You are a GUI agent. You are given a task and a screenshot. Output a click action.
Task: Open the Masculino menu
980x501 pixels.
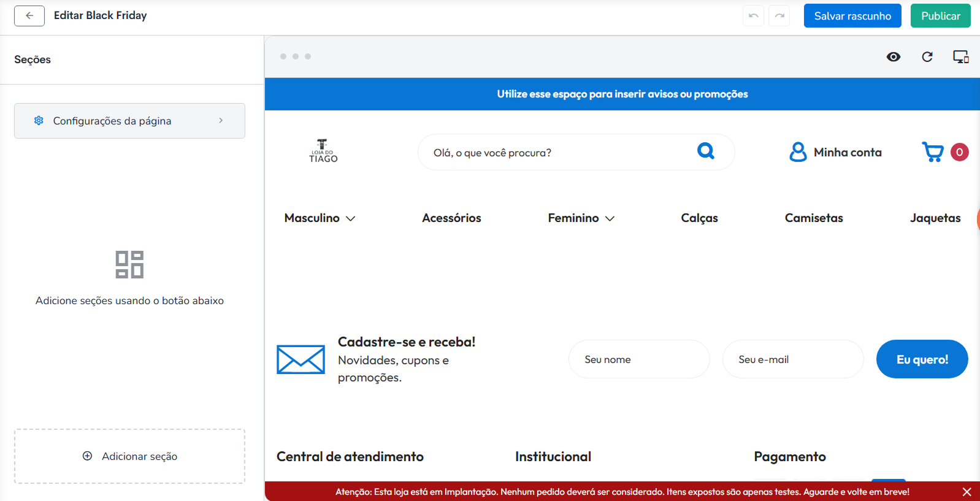click(x=312, y=218)
